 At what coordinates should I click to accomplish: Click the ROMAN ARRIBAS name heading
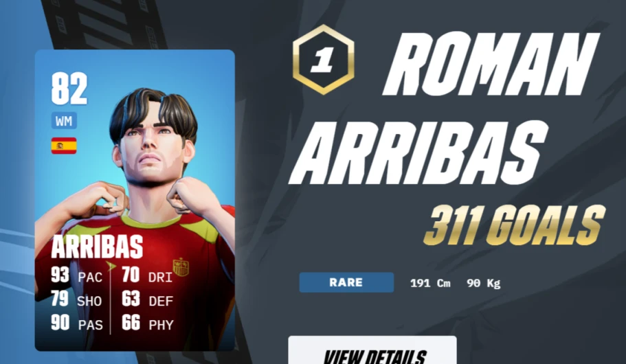pyautogui.click(x=443, y=108)
